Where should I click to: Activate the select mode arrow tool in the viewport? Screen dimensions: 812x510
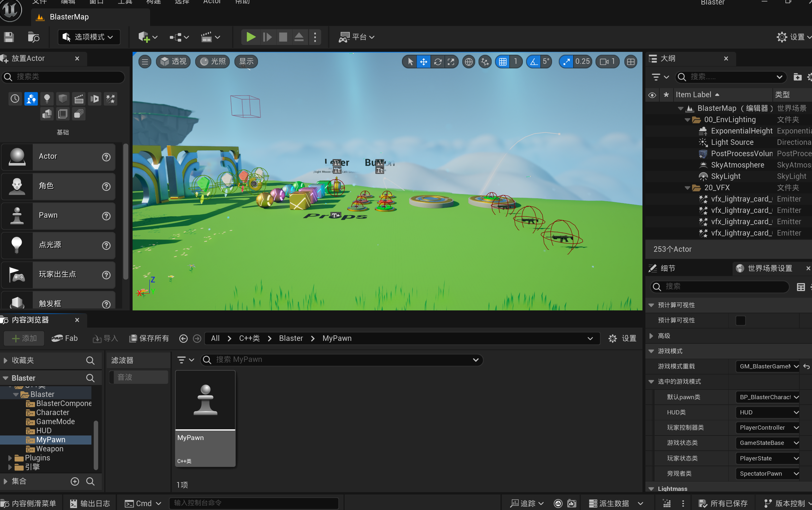pos(410,62)
